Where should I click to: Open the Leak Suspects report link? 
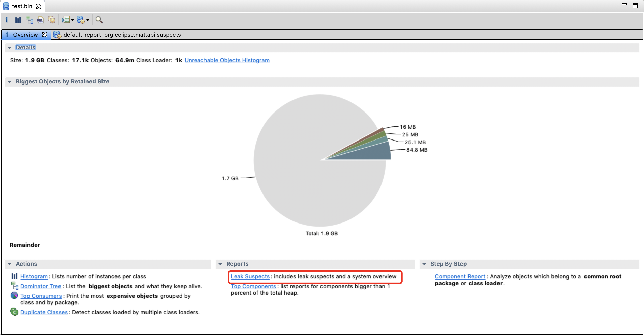(250, 276)
